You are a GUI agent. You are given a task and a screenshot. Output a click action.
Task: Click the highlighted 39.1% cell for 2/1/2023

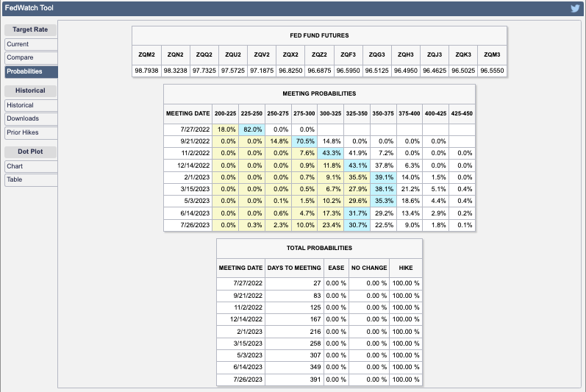click(384, 177)
